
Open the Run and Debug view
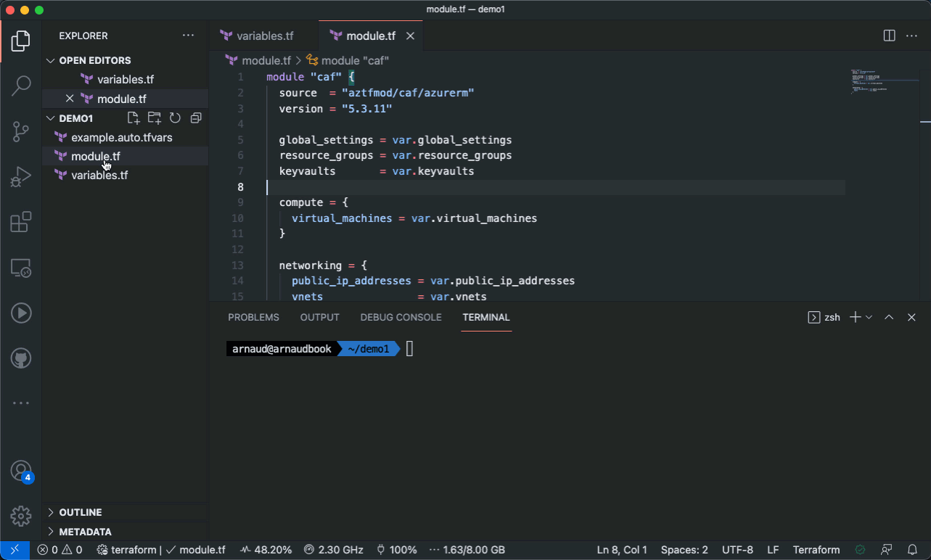21,176
